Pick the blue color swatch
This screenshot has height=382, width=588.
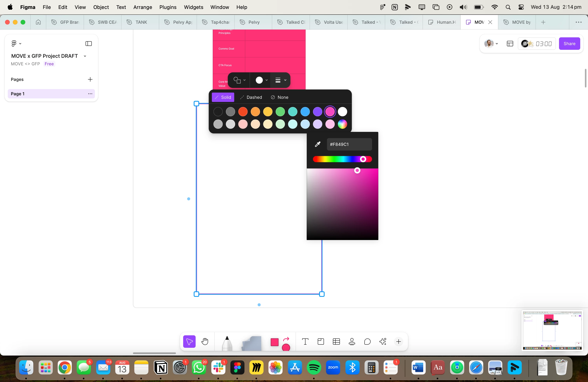click(305, 112)
